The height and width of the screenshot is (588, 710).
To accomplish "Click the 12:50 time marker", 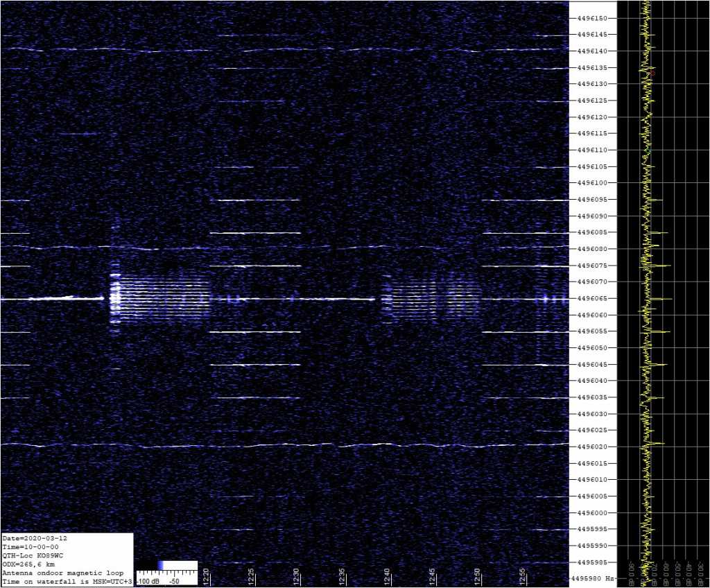I will [x=477, y=576].
